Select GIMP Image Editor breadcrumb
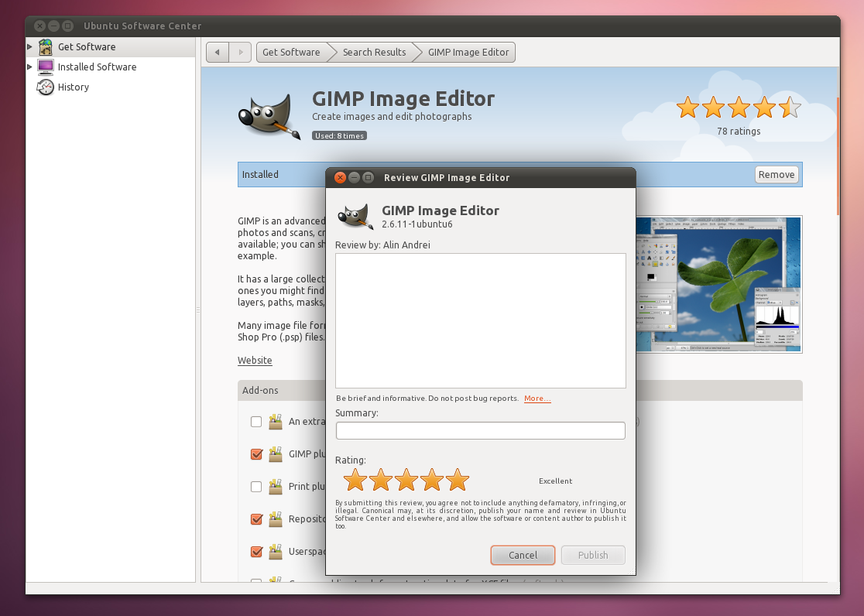 pos(468,53)
